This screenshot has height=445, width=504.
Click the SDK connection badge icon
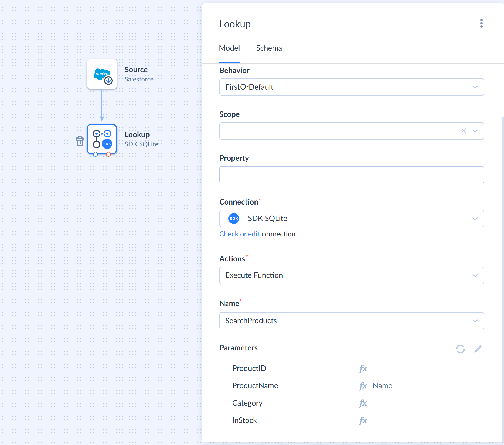click(234, 219)
